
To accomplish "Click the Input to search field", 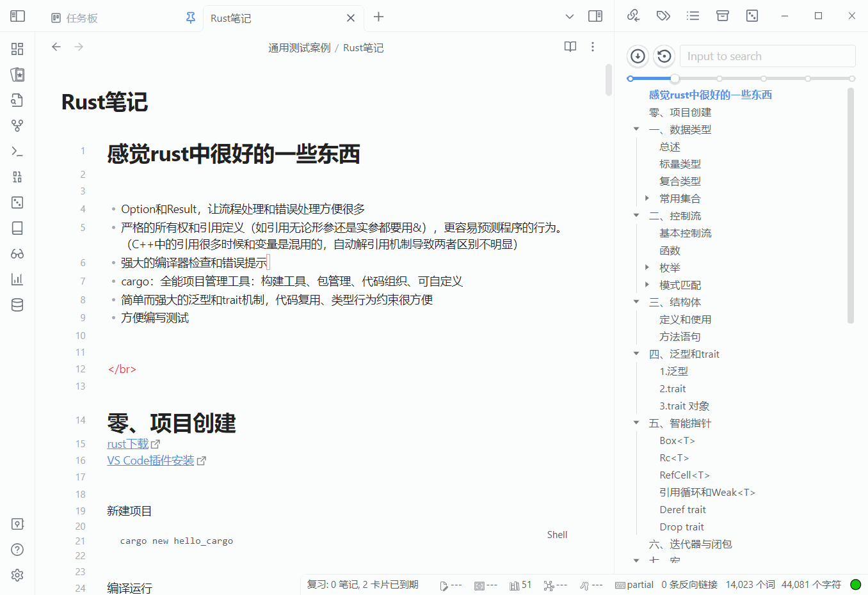I will (x=768, y=56).
